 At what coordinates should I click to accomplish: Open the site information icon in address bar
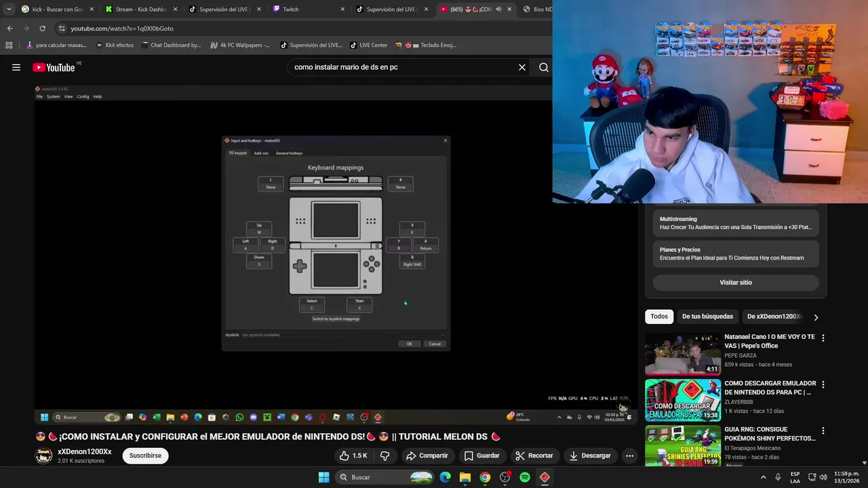pos(62,28)
